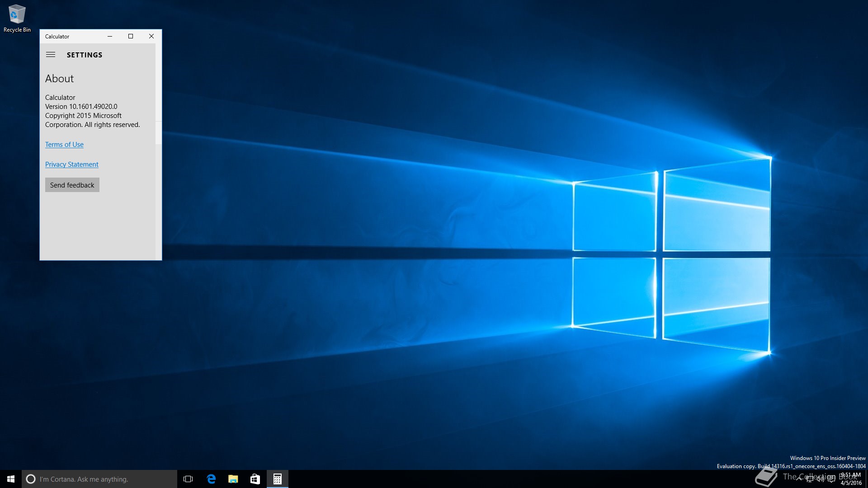Open the Action Center notifications icon

[831, 479]
